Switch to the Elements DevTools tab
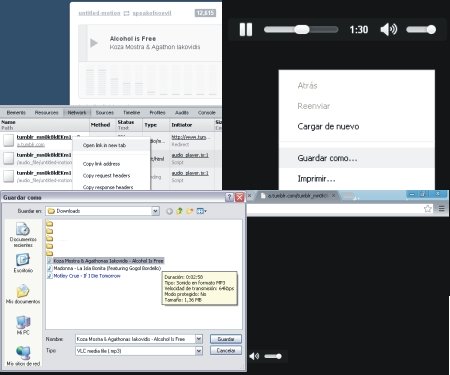This screenshot has height=375, width=450. click(16, 113)
